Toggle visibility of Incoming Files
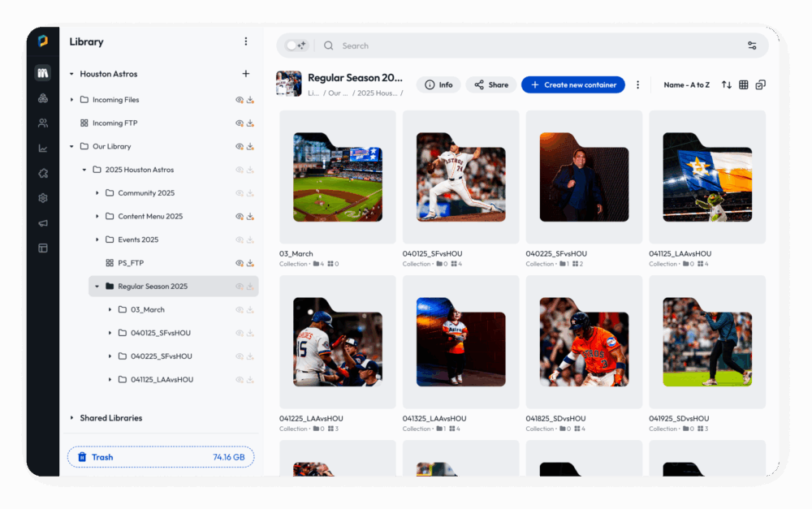The image size is (812, 509). pos(240,100)
